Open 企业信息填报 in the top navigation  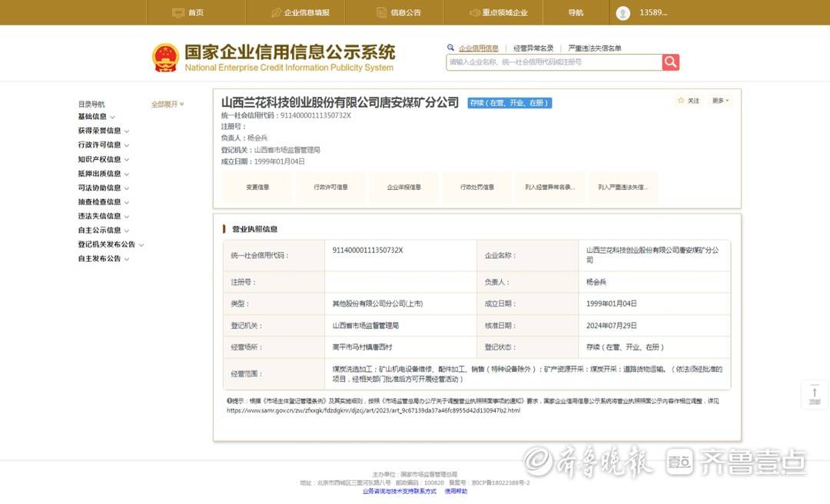[300, 13]
